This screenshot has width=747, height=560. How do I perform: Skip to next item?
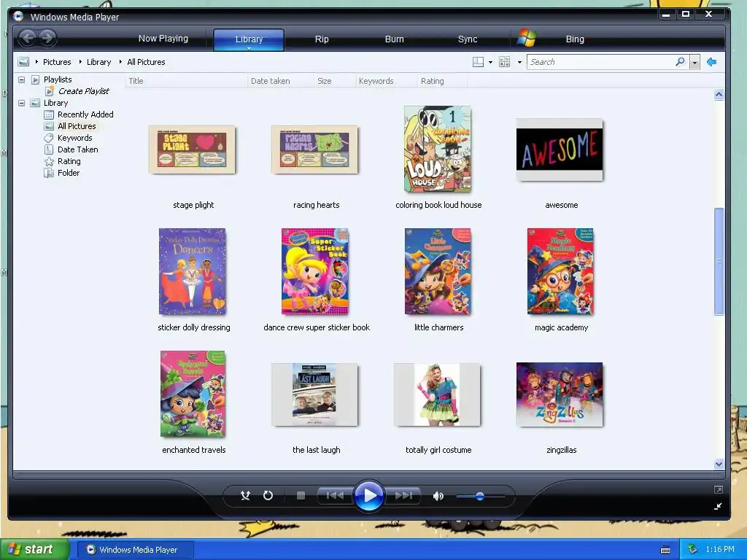click(403, 496)
